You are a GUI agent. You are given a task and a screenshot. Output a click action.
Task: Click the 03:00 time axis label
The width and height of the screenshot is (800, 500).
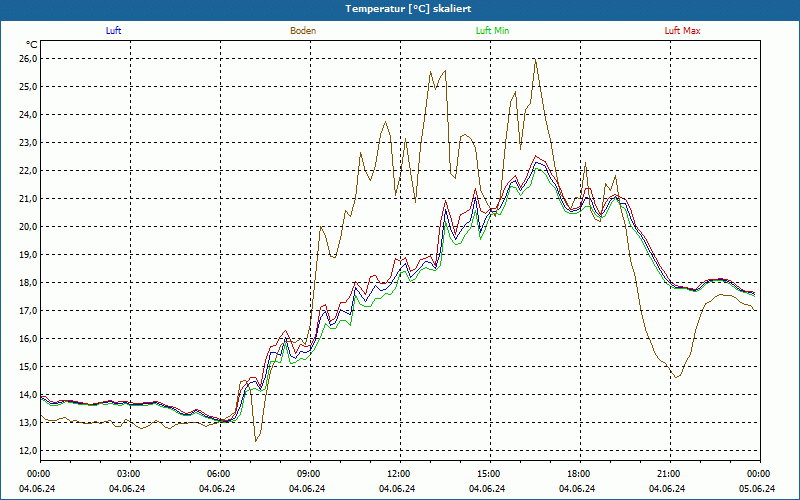pos(127,474)
